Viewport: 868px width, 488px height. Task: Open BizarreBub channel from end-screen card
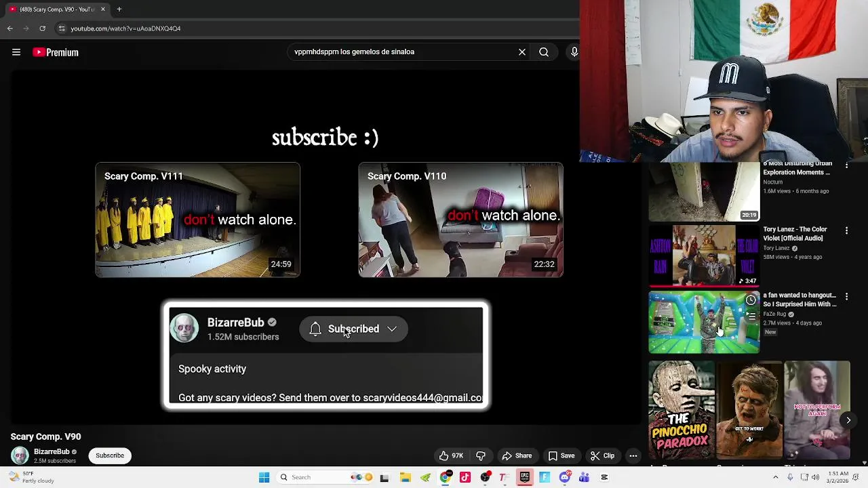[x=235, y=323]
